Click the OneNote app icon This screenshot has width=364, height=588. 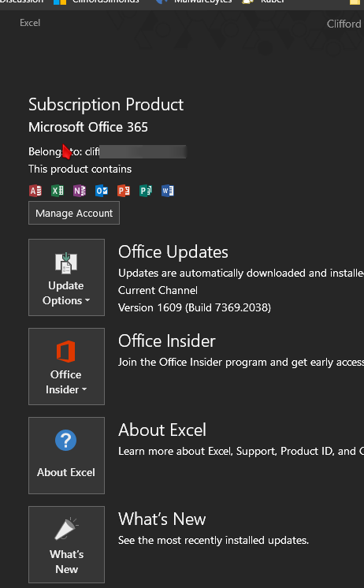(x=80, y=191)
